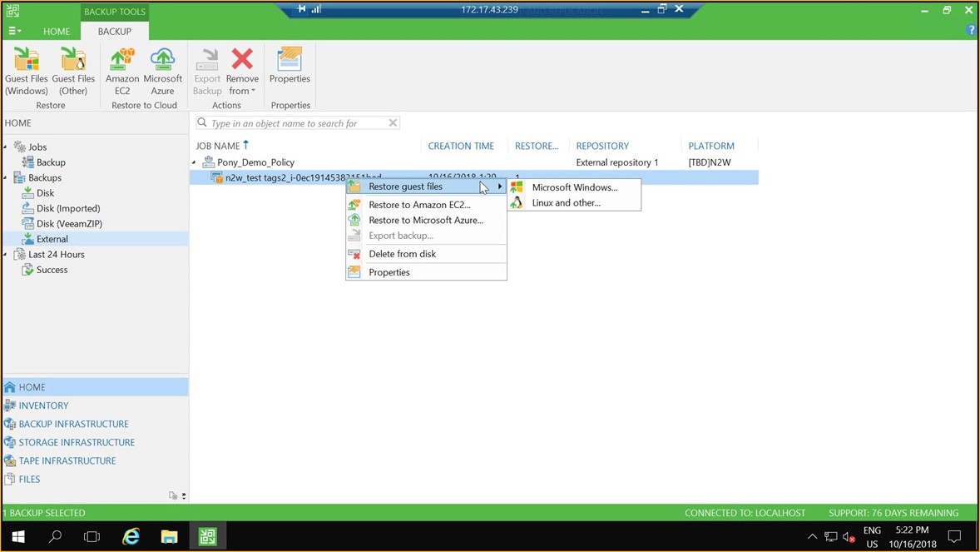Open STORAGE INFRASTRUCTURE view
The image size is (980, 552).
coord(95,442)
